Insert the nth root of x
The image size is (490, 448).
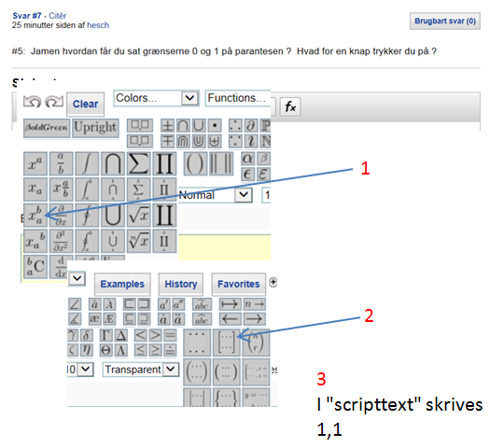coord(139,241)
